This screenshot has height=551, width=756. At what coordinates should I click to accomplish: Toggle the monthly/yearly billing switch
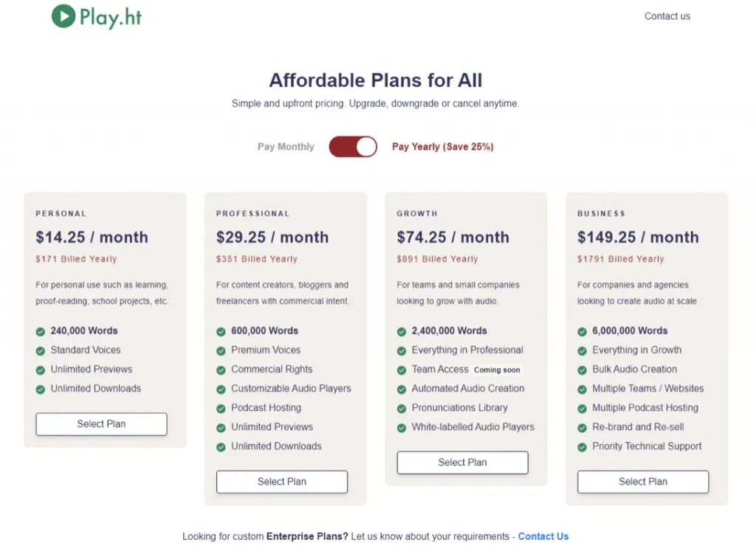(353, 147)
